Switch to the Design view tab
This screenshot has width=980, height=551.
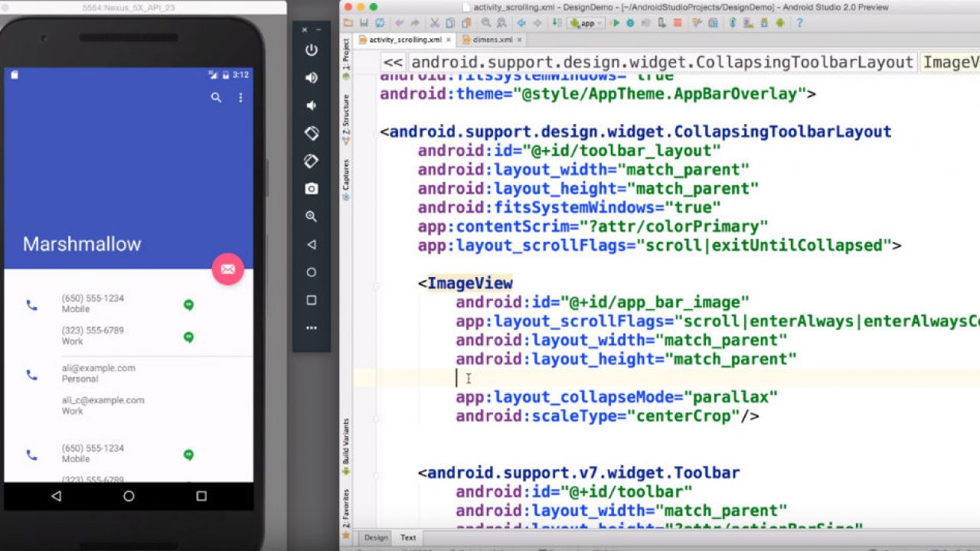(376, 537)
